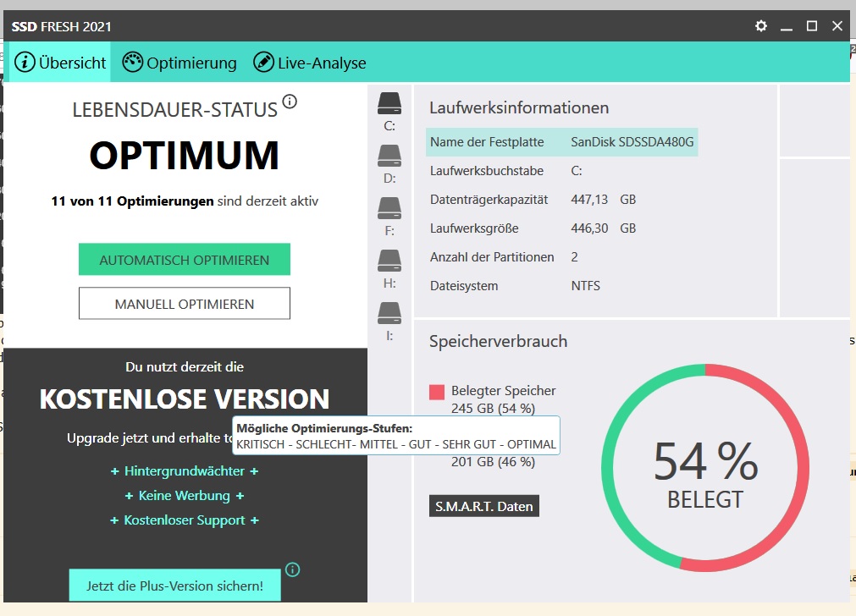Image resolution: width=856 pixels, height=616 pixels.
Task: Click red Belegter Speicher color swatch
Action: click(x=437, y=392)
